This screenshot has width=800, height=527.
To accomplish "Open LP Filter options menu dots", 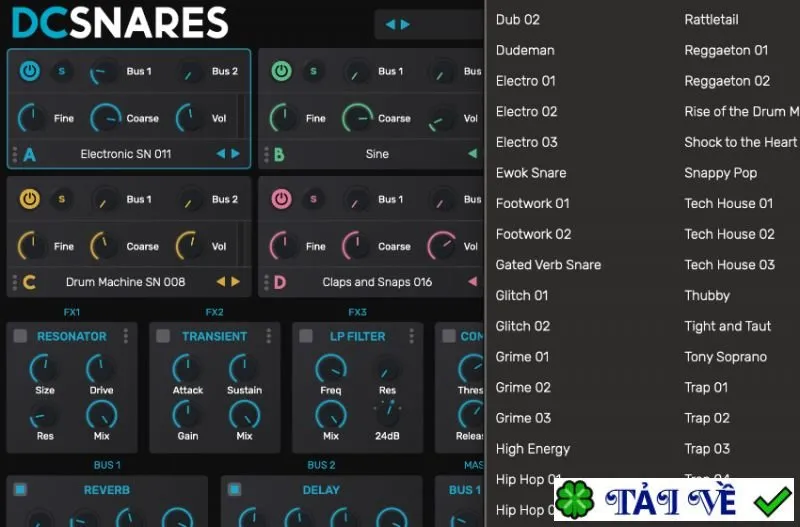I will [411, 336].
